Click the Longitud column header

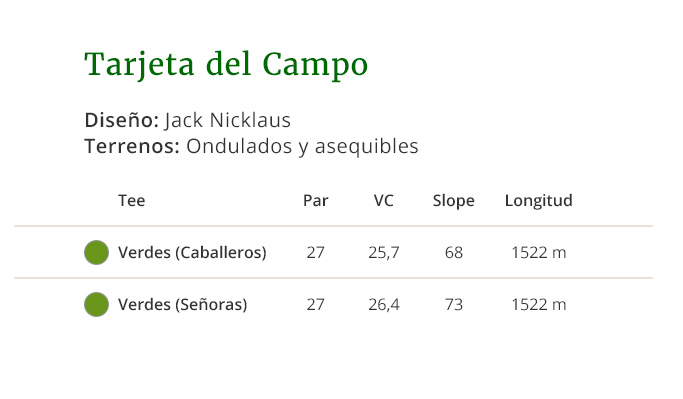pyautogui.click(x=538, y=201)
